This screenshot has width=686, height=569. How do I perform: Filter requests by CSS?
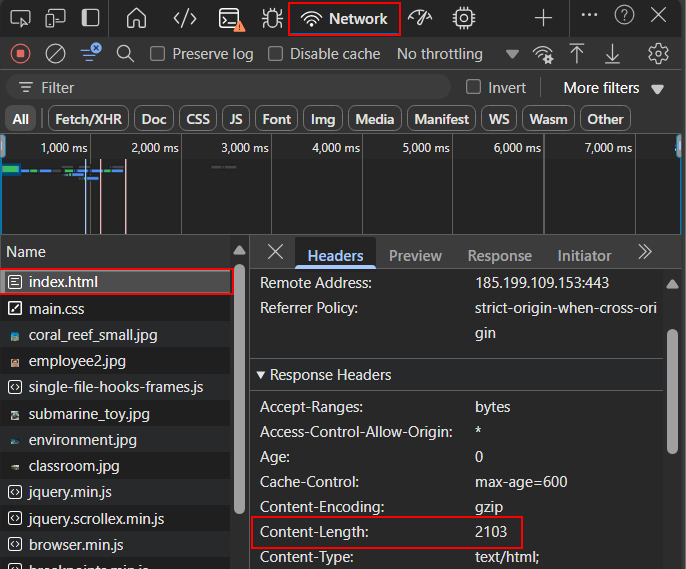tap(198, 119)
